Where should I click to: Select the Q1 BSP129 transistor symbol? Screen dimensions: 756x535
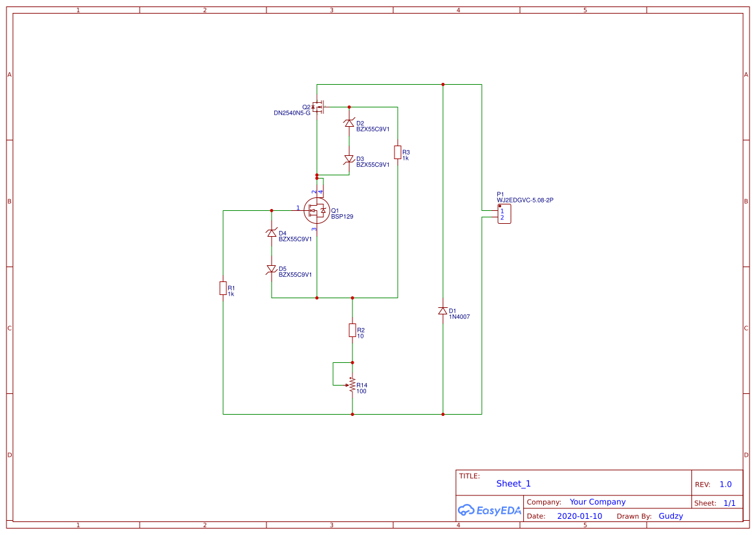(316, 210)
